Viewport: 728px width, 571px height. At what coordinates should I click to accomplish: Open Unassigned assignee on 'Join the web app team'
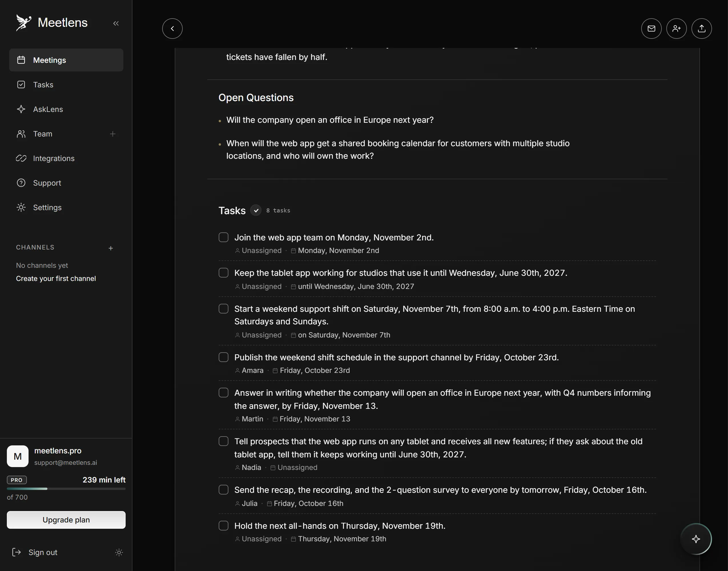(258, 250)
